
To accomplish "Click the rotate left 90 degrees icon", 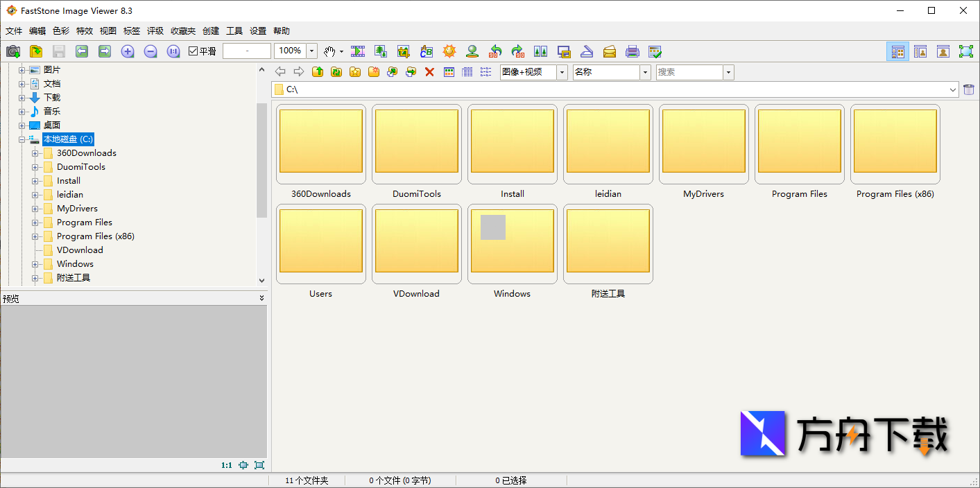I will [x=495, y=51].
